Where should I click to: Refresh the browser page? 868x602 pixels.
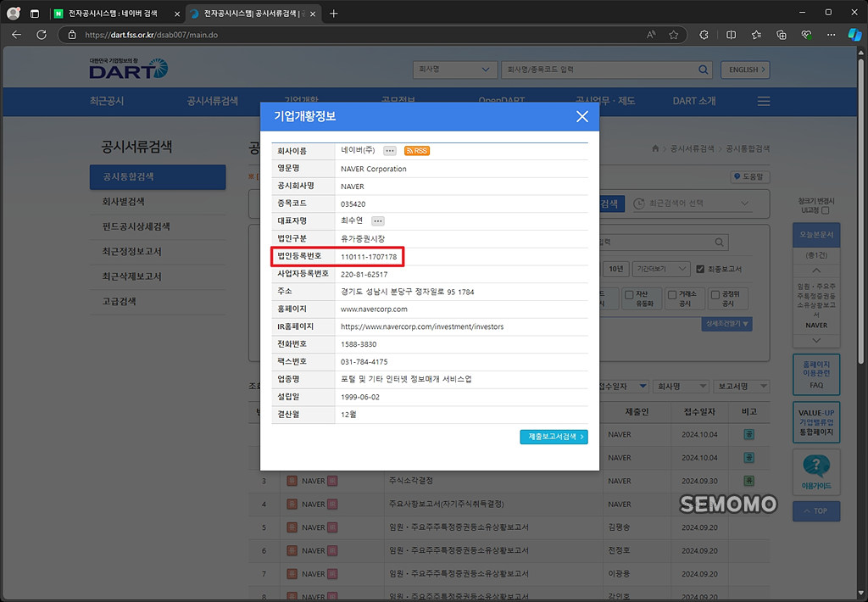pyautogui.click(x=42, y=35)
